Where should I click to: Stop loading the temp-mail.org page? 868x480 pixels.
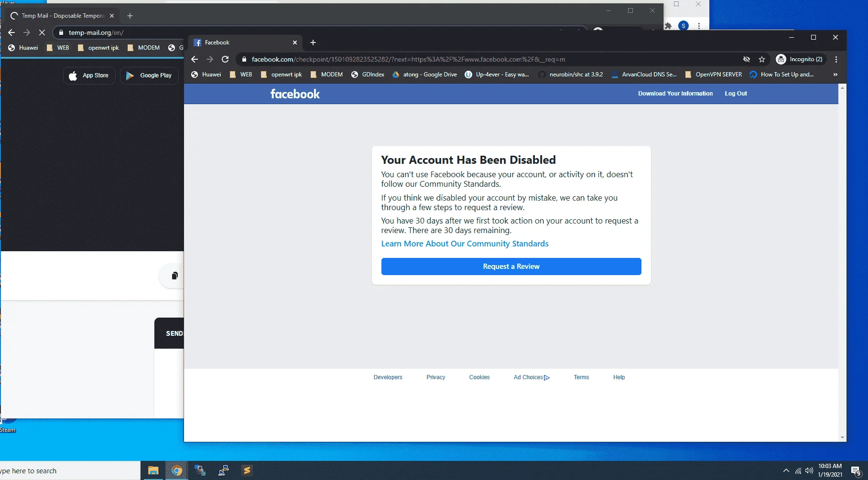42,32
